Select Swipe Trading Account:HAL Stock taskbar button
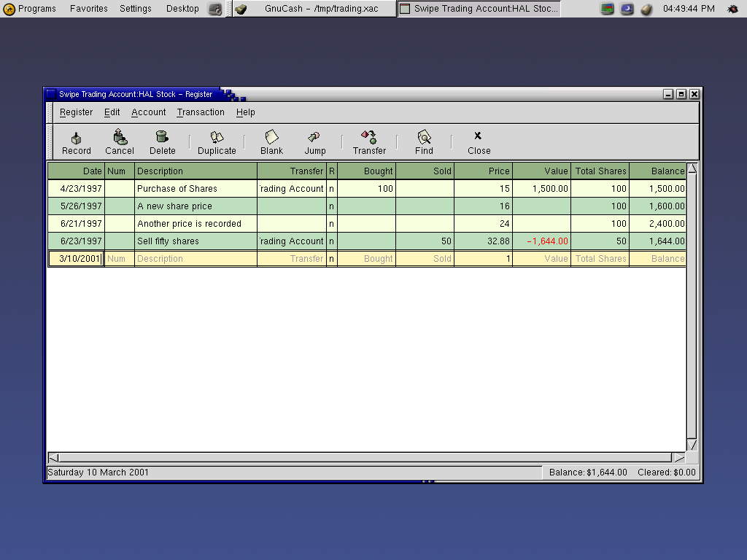 [479, 9]
